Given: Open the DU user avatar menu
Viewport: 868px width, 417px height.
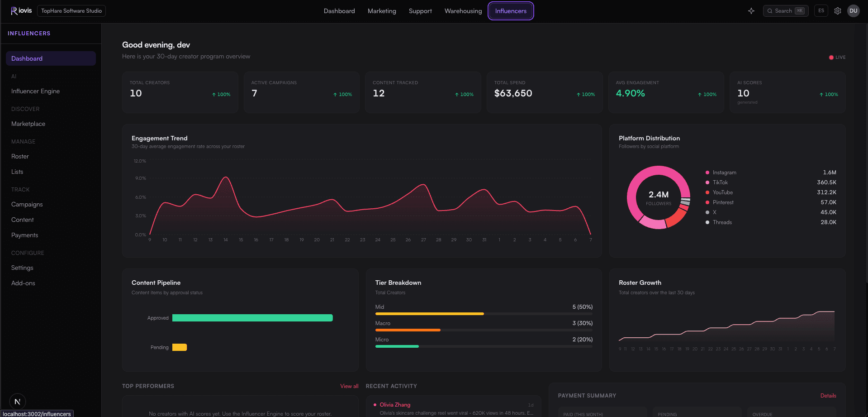Looking at the screenshot, I should click(x=854, y=11).
